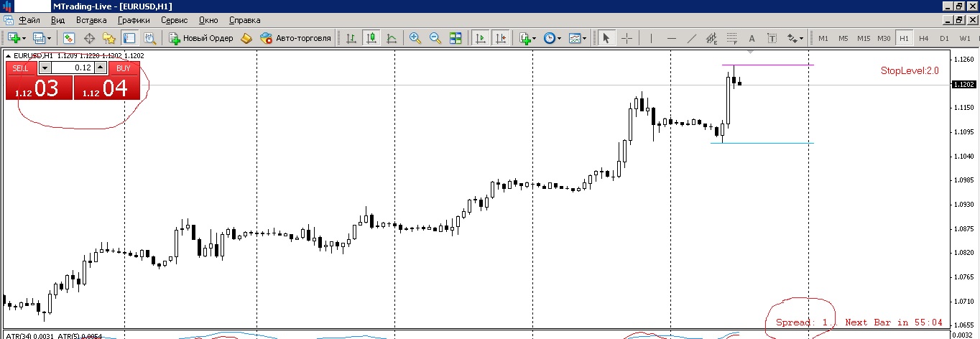Switch to M1 timeframe
The height and width of the screenshot is (339, 980).
[x=823, y=38]
